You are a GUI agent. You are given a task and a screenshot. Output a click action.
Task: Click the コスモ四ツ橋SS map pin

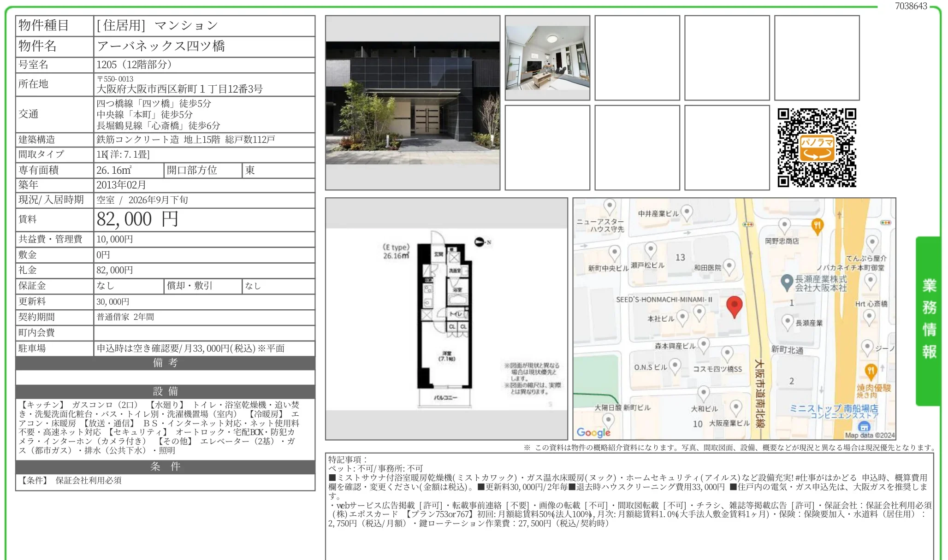[727, 354]
